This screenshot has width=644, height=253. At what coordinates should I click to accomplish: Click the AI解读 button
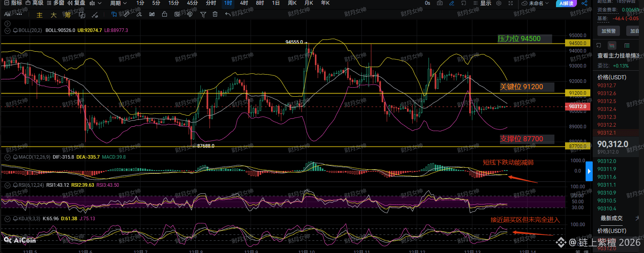pyautogui.click(x=566, y=4)
